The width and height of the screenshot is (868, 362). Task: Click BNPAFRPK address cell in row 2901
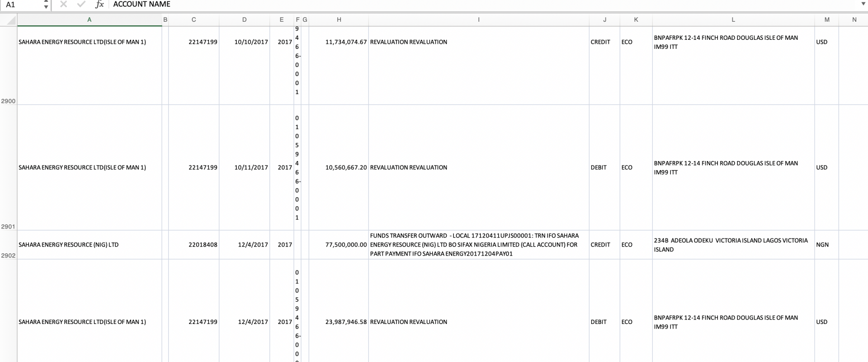point(733,167)
